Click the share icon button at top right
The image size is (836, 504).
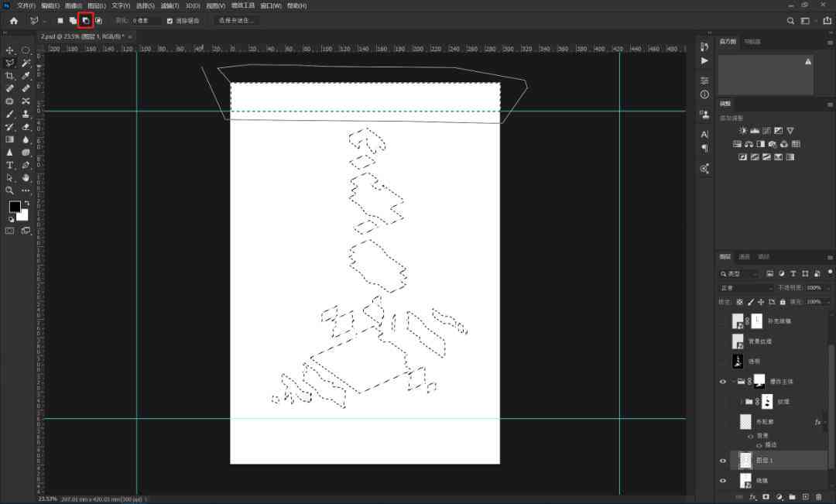point(827,21)
